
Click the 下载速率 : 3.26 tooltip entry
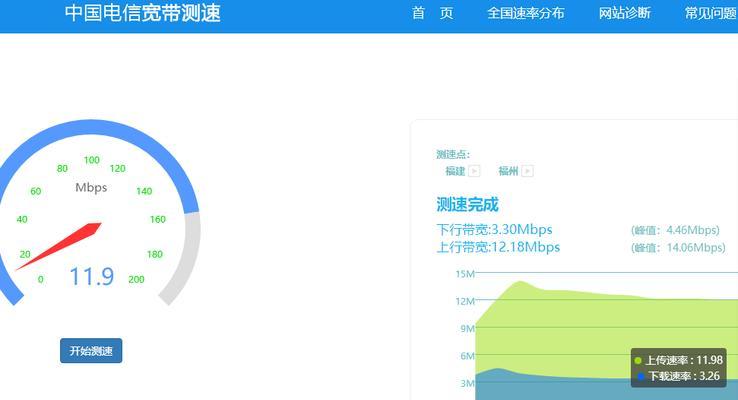[x=678, y=376]
